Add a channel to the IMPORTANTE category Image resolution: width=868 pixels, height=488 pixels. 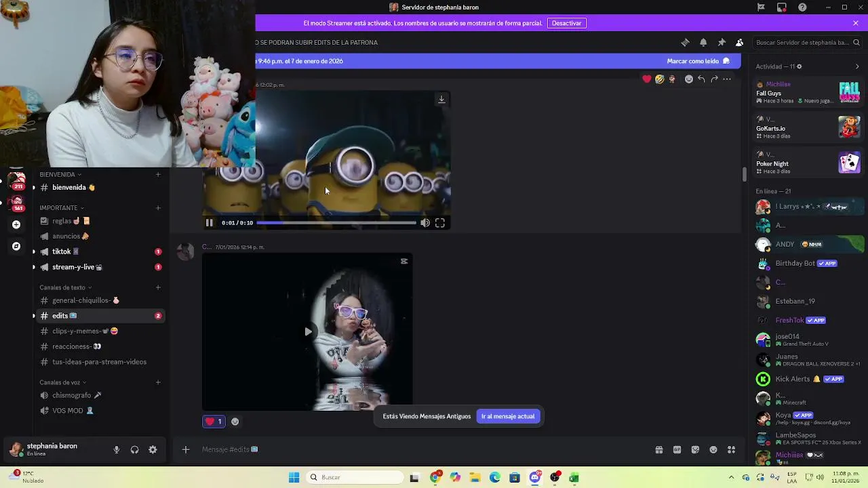pyautogui.click(x=158, y=207)
